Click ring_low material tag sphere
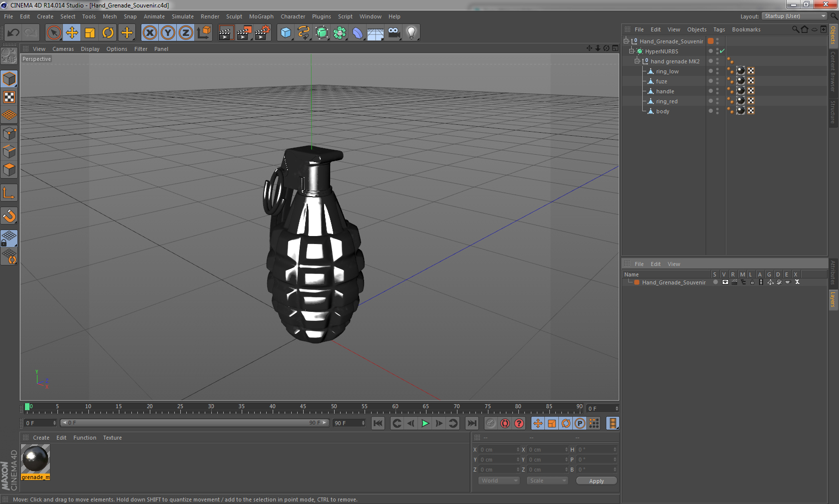 [x=741, y=71]
